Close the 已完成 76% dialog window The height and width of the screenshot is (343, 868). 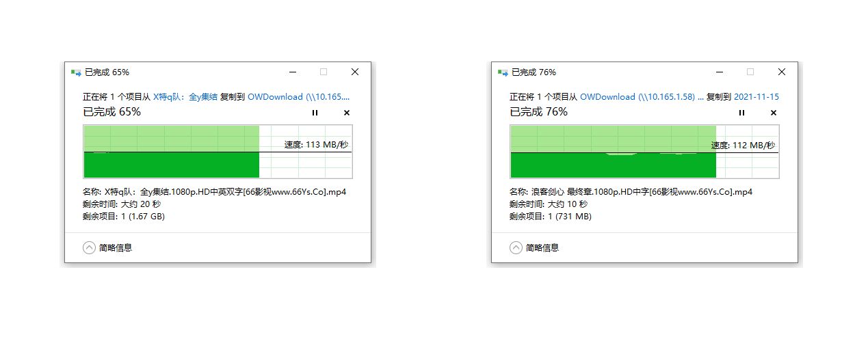pos(782,72)
